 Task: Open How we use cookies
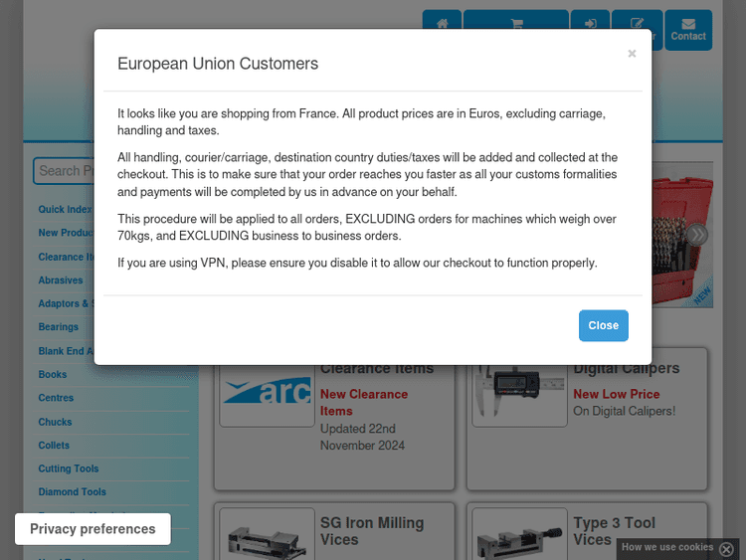pyautogui.click(x=667, y=547)
